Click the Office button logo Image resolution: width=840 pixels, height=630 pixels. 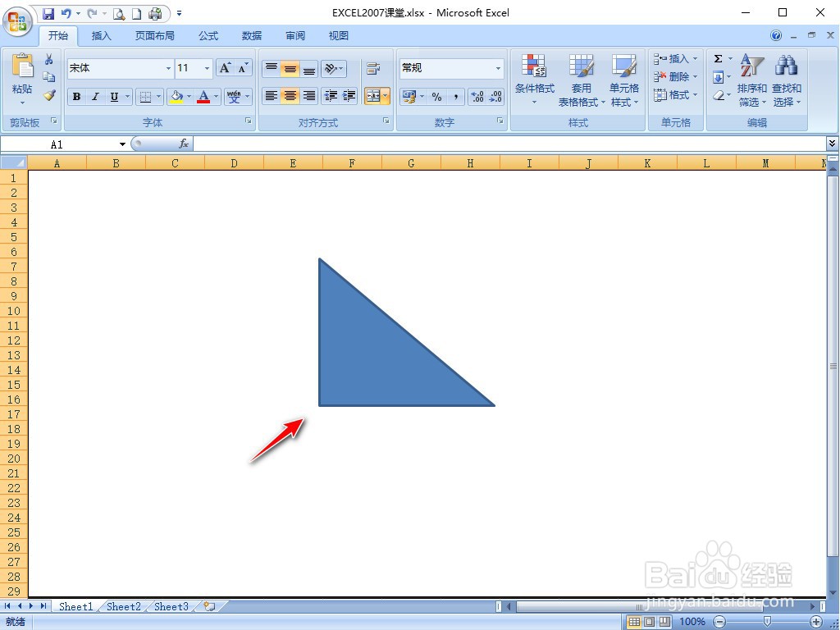click(x=17, y=22)
